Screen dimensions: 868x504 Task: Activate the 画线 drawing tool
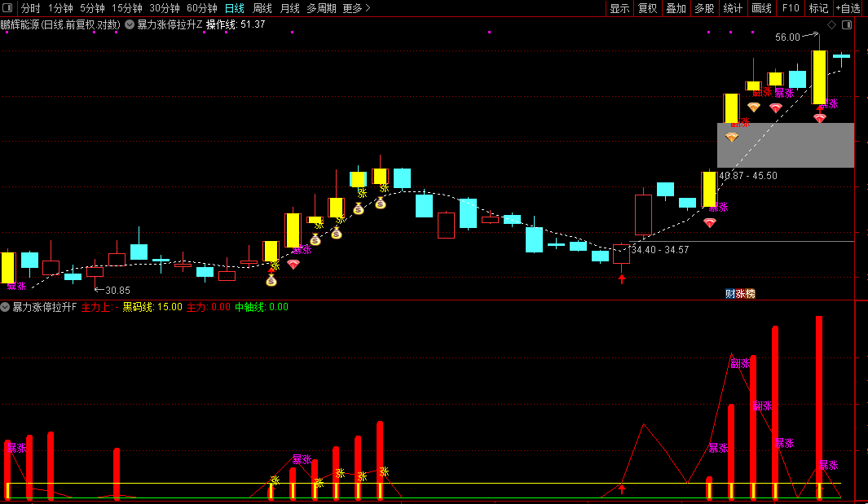coord(762,8)
